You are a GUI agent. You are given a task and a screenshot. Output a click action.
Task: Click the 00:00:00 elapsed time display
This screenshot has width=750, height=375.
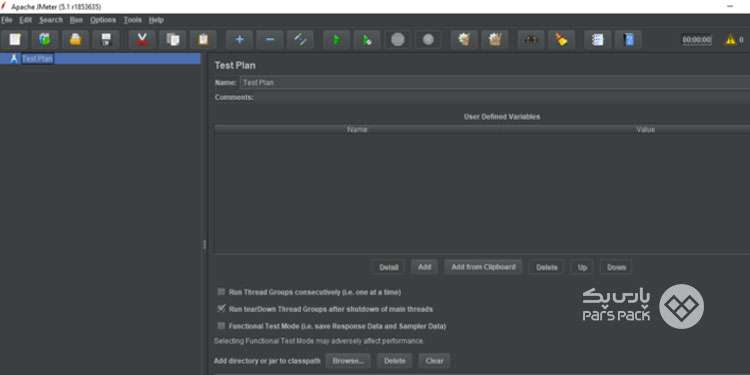coord(696,40)
